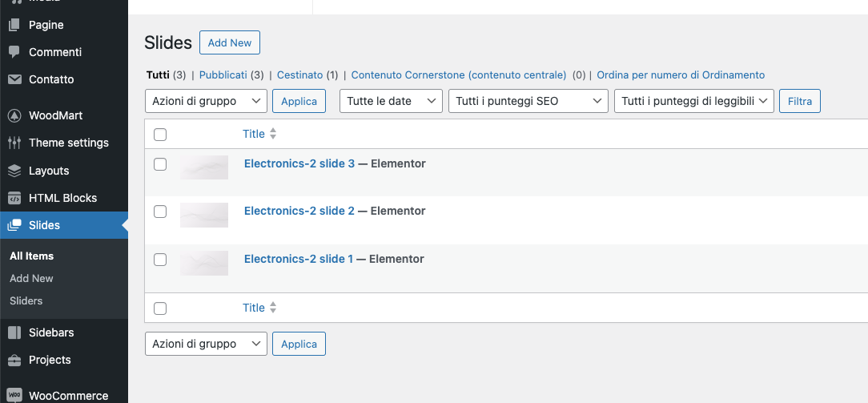Sort by Title using header sort arrows
This screenshot has height=403, width=868.
pyautogui.click(x=272, y=134)
